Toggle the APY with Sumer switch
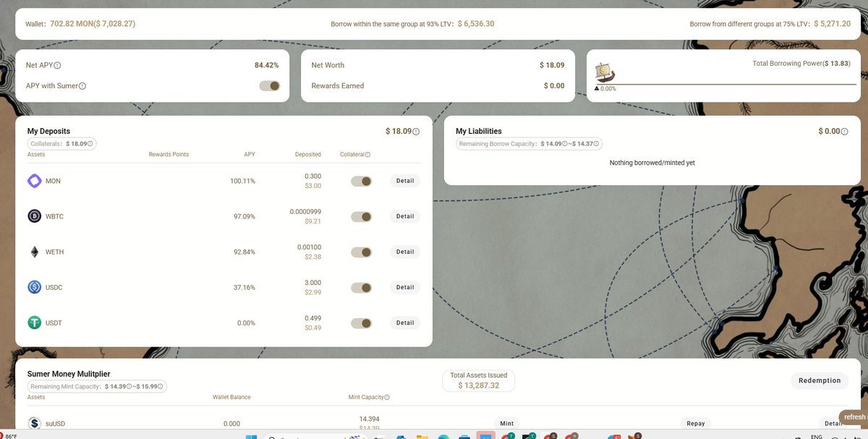Viewport: 868px width, 439px height. (268, 85)
